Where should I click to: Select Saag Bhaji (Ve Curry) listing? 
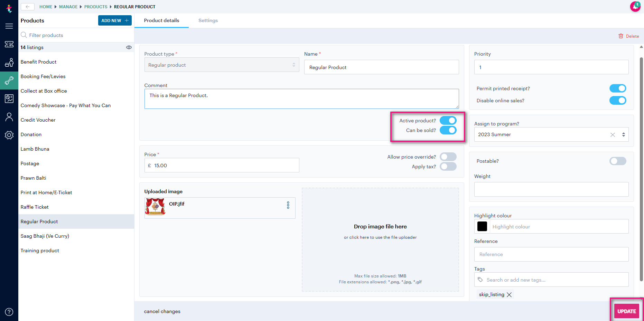tap(76, 236)
